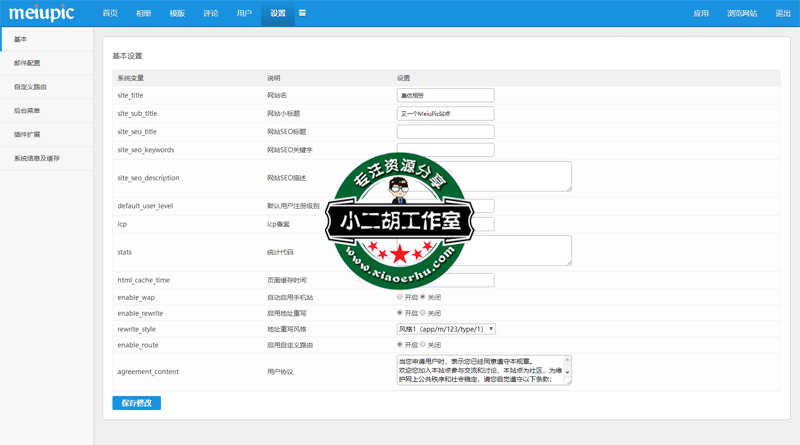800x445 pixels.
Task: Go to 首页 in top navigation
Action: click(x=110, y=14)
